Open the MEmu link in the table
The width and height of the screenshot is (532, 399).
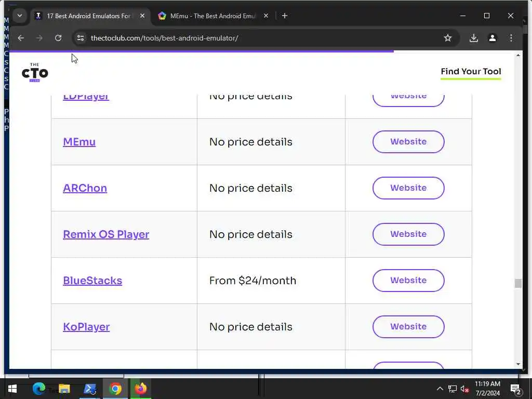pyautogui.click(x=79, y=142)
